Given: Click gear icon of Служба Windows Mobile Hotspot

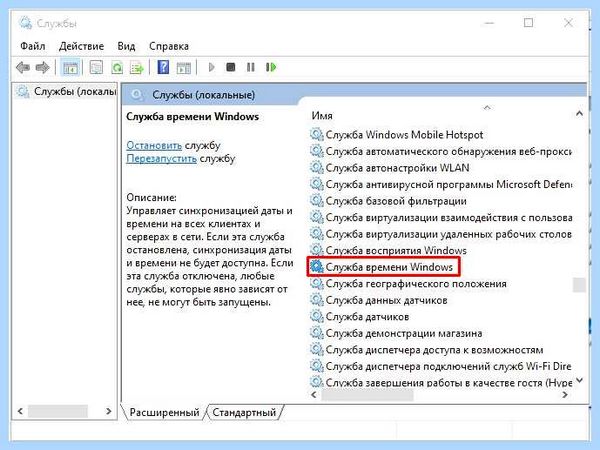Looking at the screenshot, I should point(316,135).
